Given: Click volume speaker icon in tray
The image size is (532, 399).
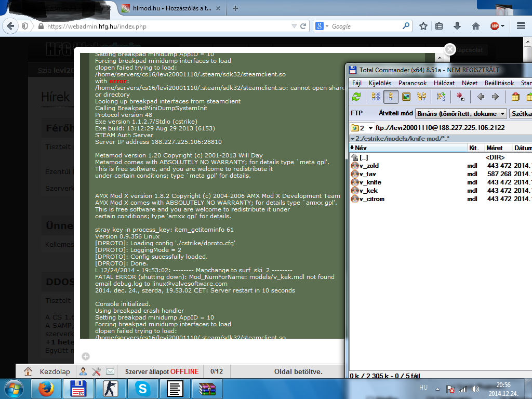Looking at the screenshot, I should click(475, 389).
